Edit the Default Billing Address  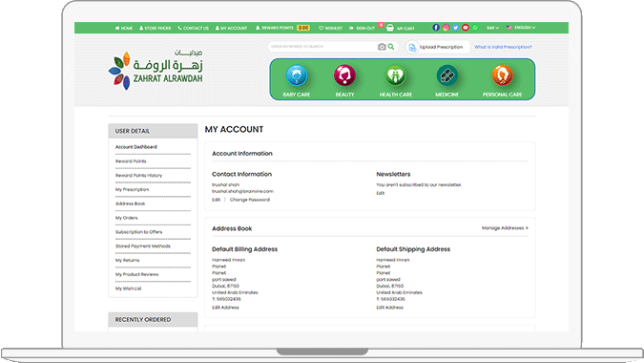(x=225, y=308)
